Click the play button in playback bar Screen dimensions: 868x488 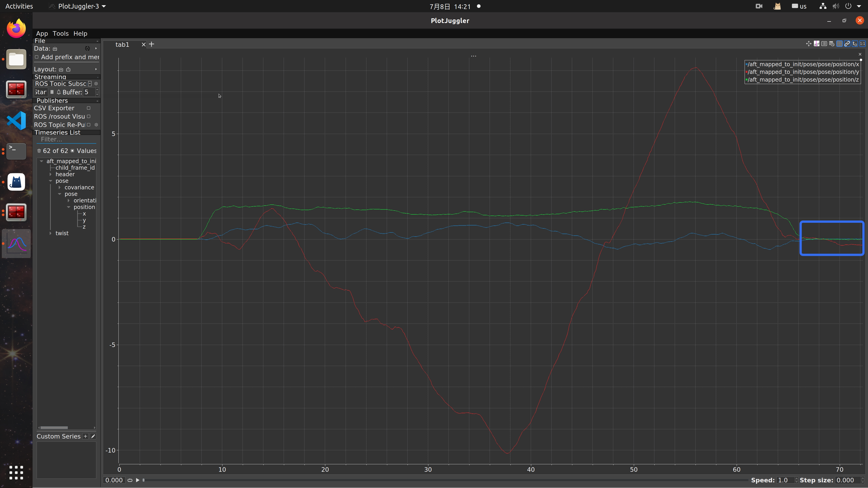point(137,480)
